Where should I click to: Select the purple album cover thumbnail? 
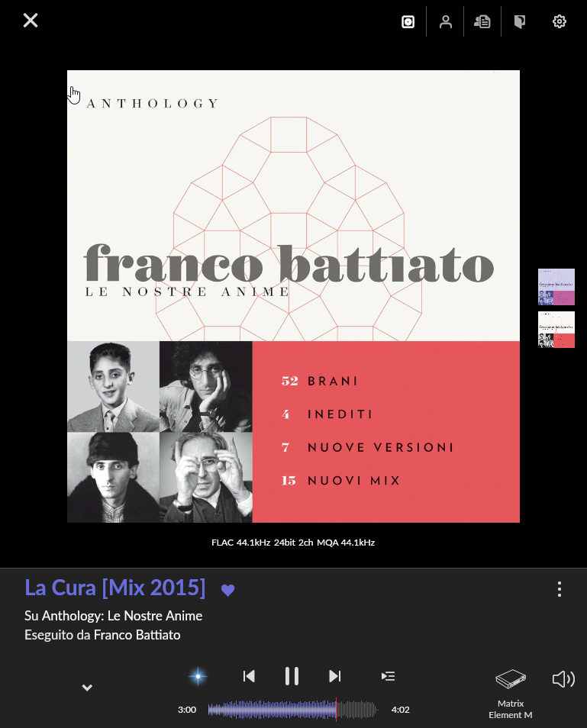556,287
